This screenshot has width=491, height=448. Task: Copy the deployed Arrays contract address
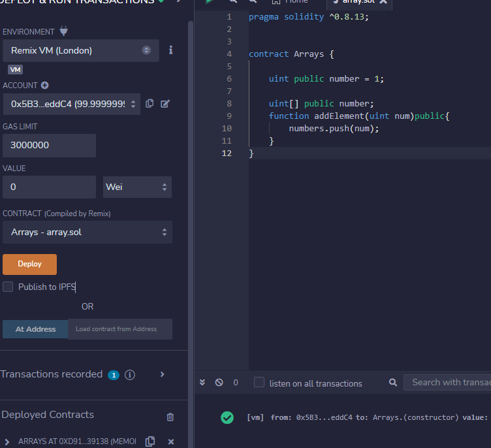click(x=150, y=441)
